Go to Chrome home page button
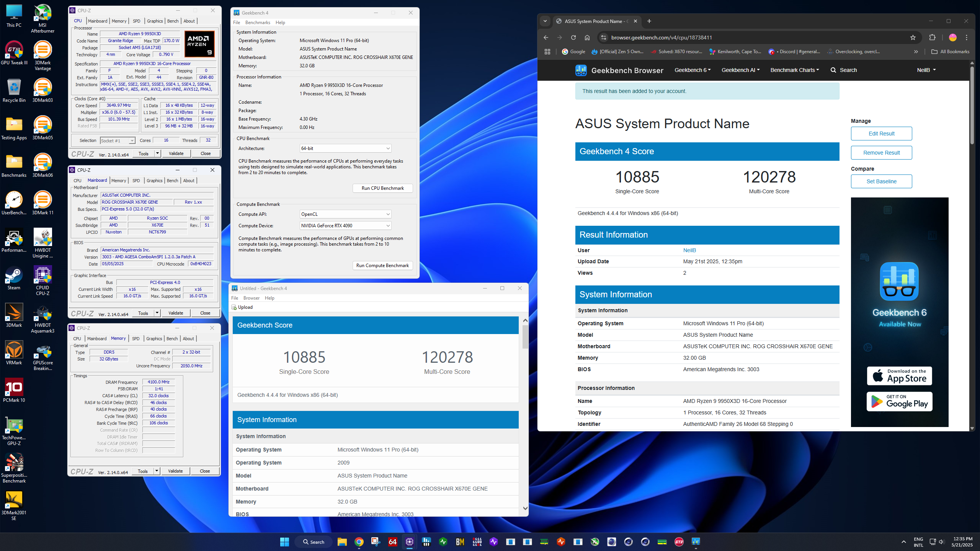This screenshot has width=980, height=551. [x=587, y=37]
